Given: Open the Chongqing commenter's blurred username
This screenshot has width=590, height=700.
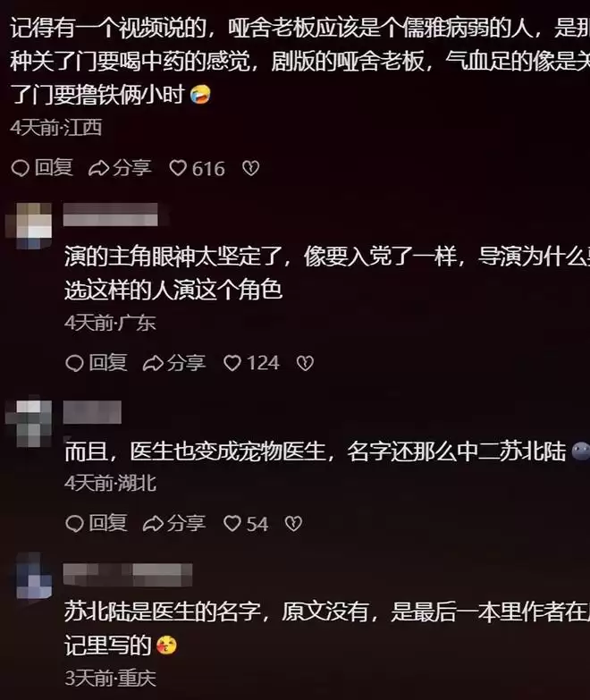Looking at the screenshot, I should click(x=128, y=575).
